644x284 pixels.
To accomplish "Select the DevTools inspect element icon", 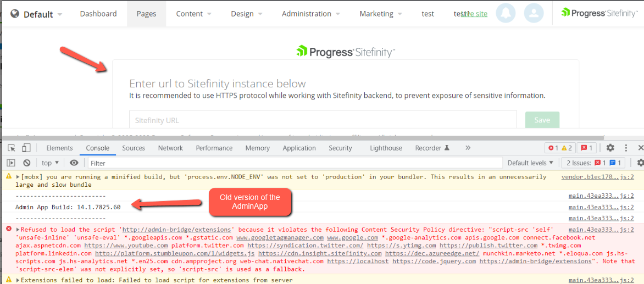I will (12, 148).
